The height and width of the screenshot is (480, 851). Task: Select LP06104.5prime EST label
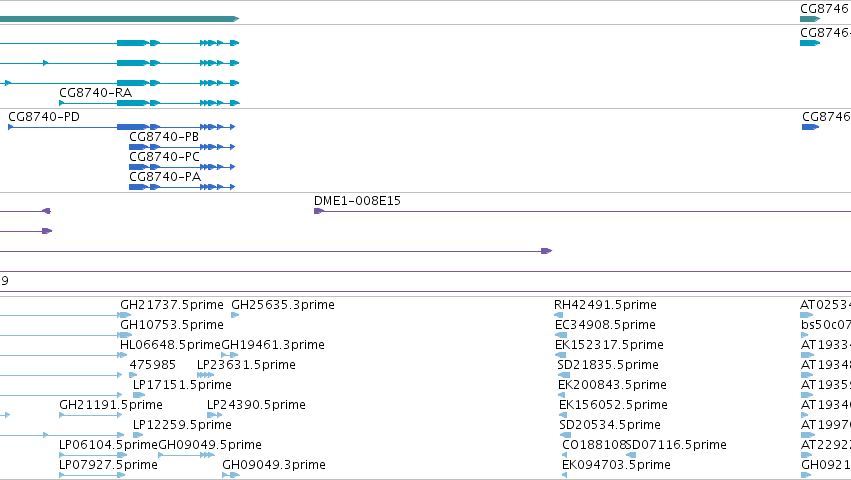point(108,445)
